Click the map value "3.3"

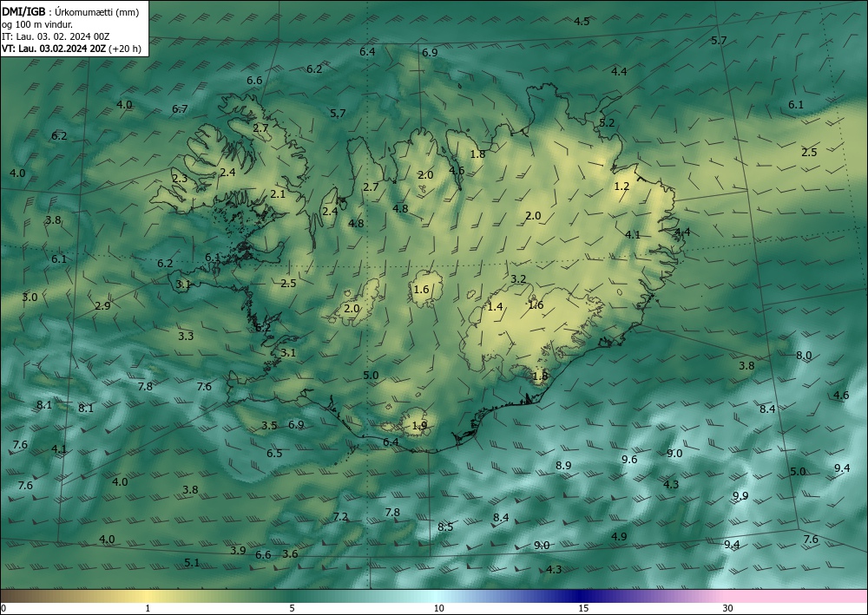click(x=186, y=336)
